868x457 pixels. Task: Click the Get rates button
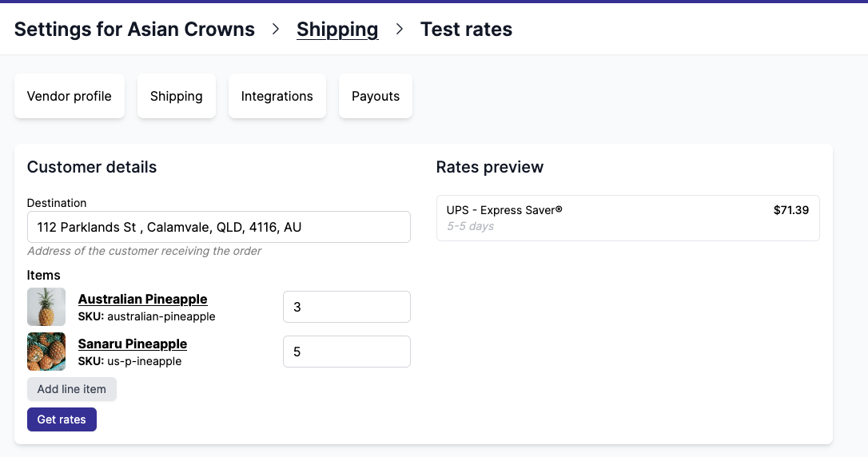(62, 419)
